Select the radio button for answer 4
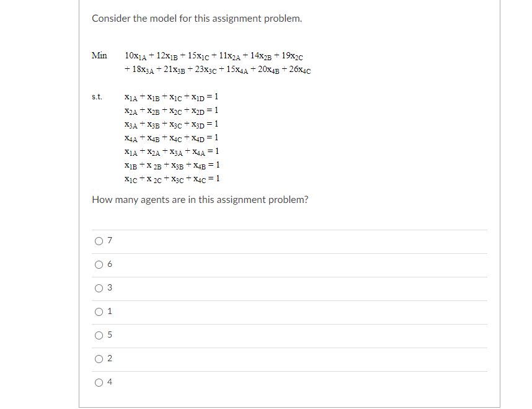 point(99,382)
